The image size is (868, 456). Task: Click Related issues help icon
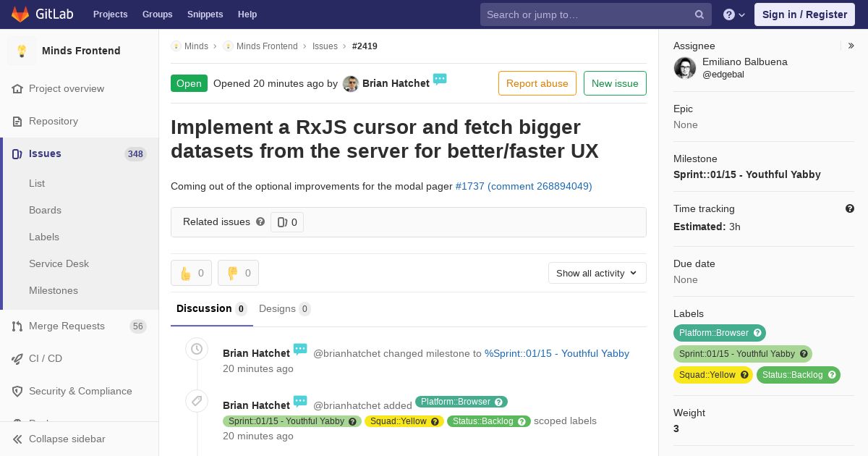click(260, 221)
